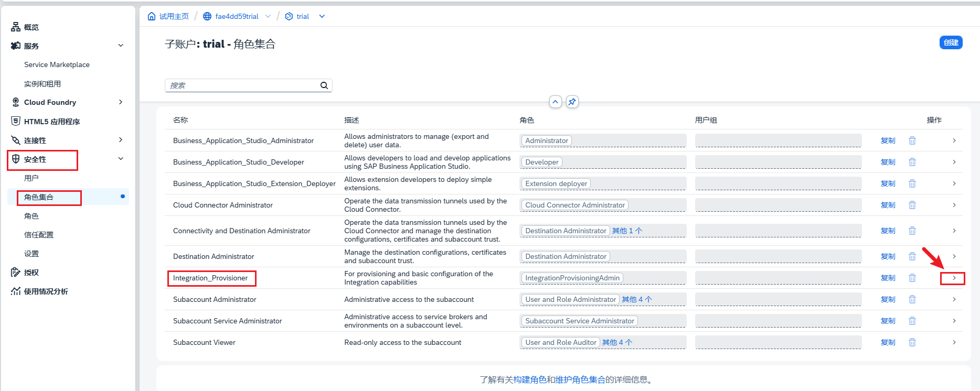Click trash icon for Destination Administrator row
The image size is (980, 391).
click(912, 256)
